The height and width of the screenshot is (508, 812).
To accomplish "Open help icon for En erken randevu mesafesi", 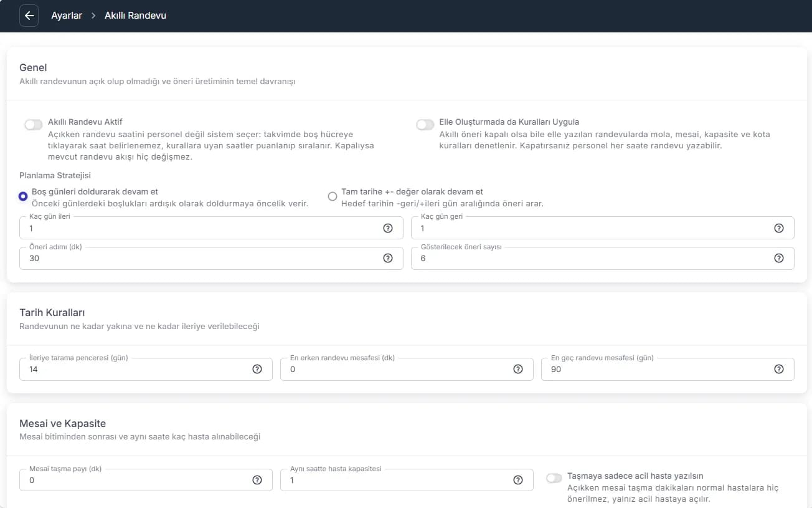I will (518, 369).
